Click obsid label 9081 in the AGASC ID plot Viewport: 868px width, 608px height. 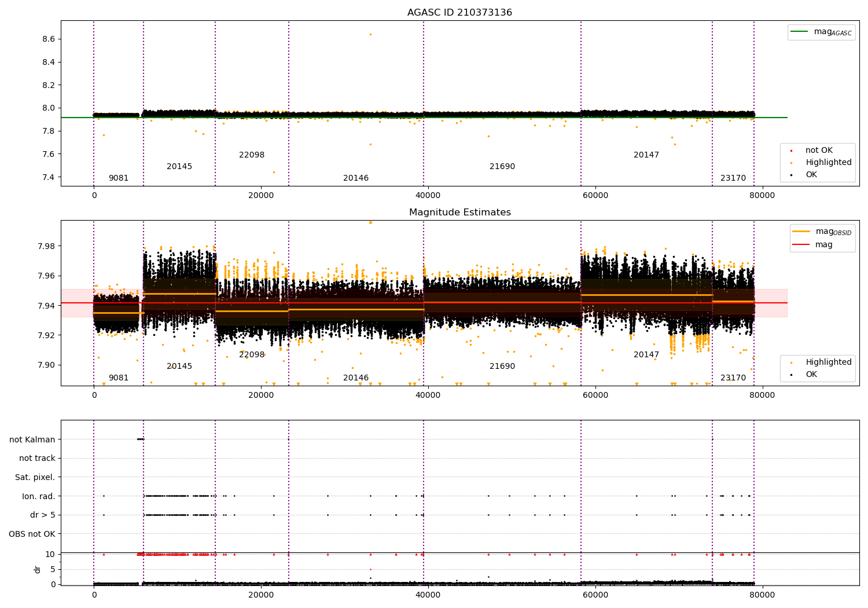(x=119, y=178)
